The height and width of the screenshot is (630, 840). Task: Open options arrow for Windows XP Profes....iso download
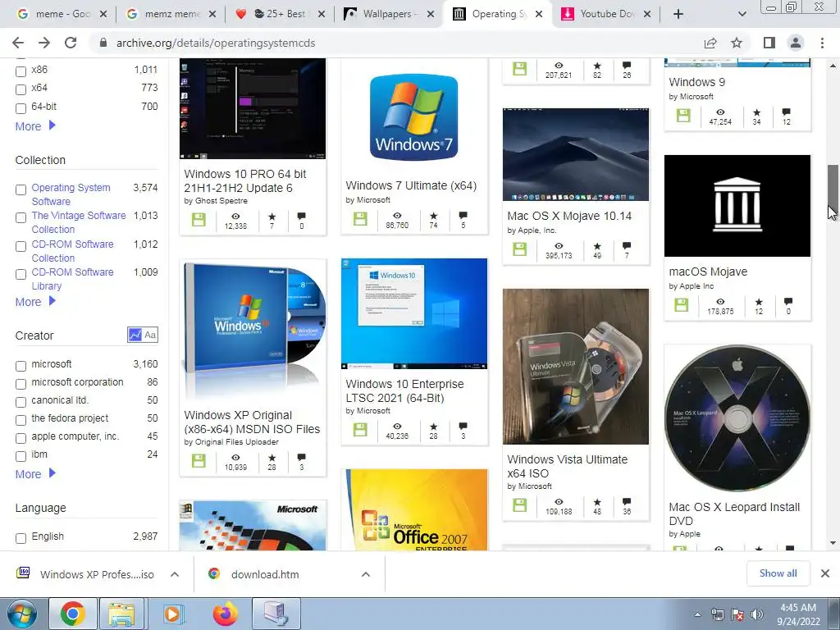pyautogui.click(x=175, y=574)
